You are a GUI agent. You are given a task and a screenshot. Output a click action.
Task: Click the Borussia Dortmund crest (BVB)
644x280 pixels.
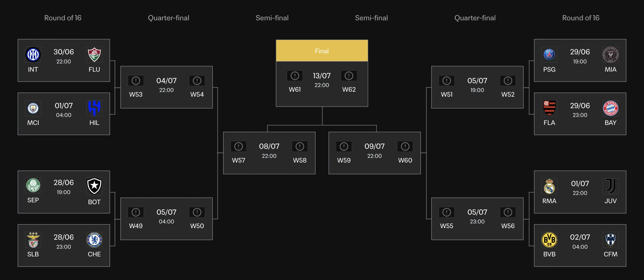[x=549, y=240]
